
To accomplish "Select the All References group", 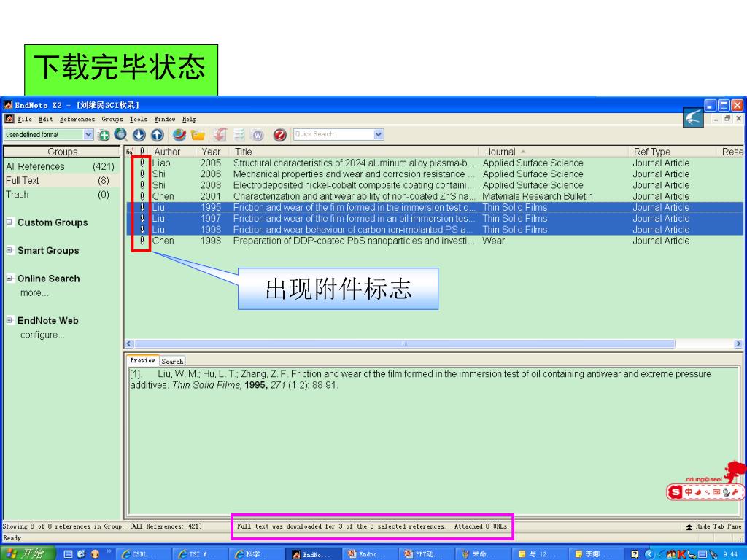I will point(61,166).
